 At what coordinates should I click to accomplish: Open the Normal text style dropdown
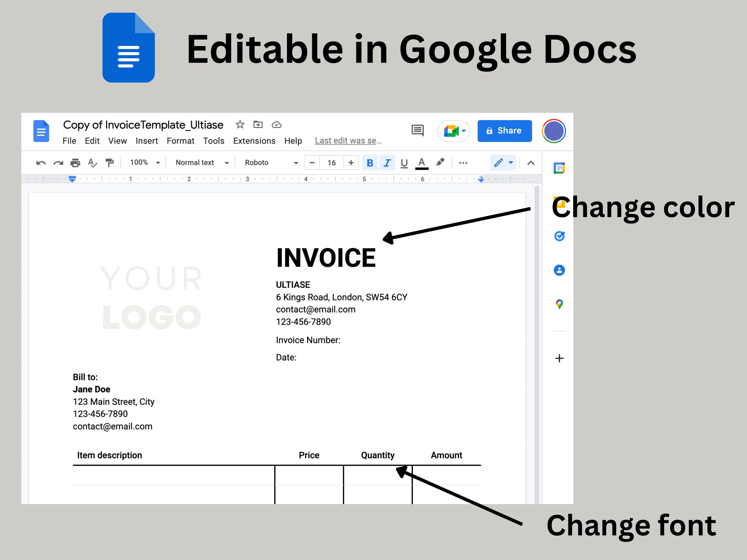(202, 163)
